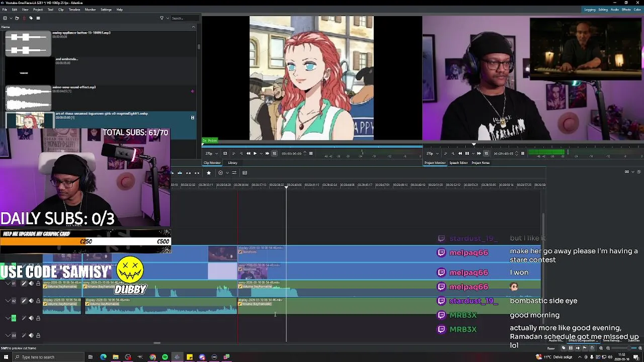Click the bin Search field
This screenshot has height=362, width=644.
tap(185, 18)
